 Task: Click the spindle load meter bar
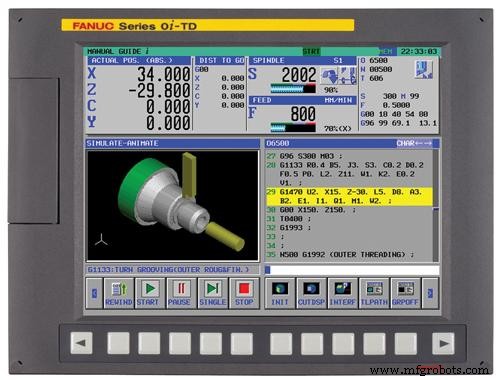pyautogui.click(x=293, y=89)
